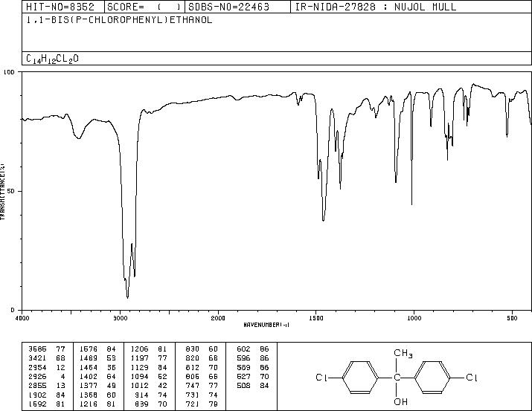Select the molecular formula C14H12CL2O
Image resolution: width=532 pixels, height=411 pixels.
[52, 59]
